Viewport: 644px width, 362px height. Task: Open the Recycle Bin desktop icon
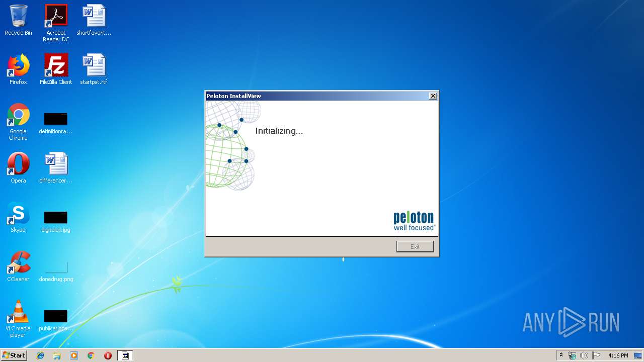(x=18, y=20)
